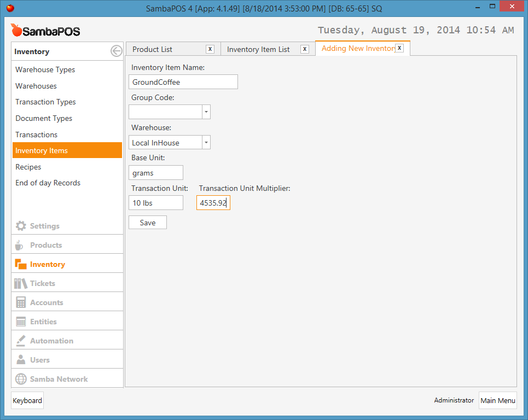This screenshot has width=528, height=420.
Task: Click the Inventory Item Name field
Action: tap(183, 82)
